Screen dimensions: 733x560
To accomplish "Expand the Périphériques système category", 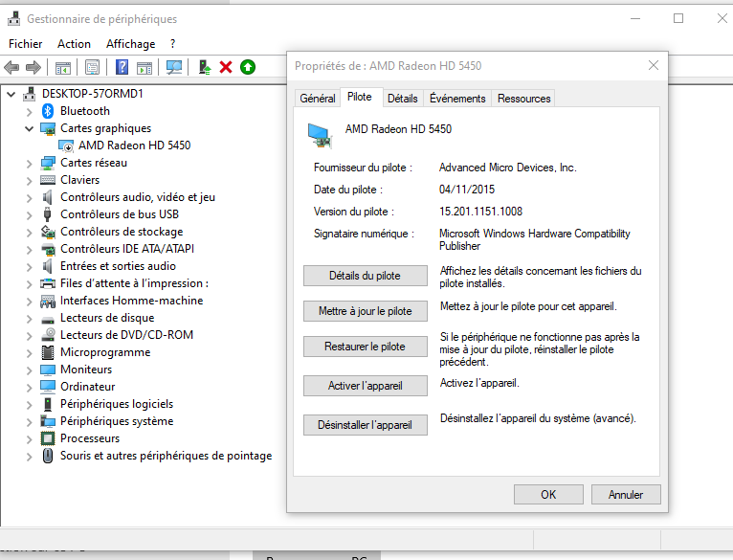I will tap(29, 422).
